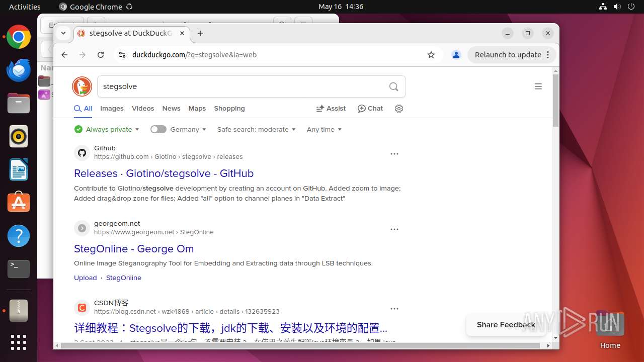Screen dimensions: 644x362
Task: Expand the Always private dropdown
Action: pyautogui.click(x=107, y=129)
